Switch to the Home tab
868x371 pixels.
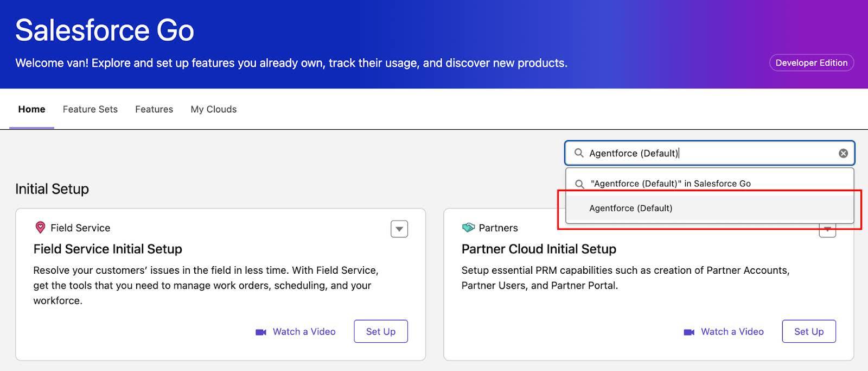(x=31, y=109)
